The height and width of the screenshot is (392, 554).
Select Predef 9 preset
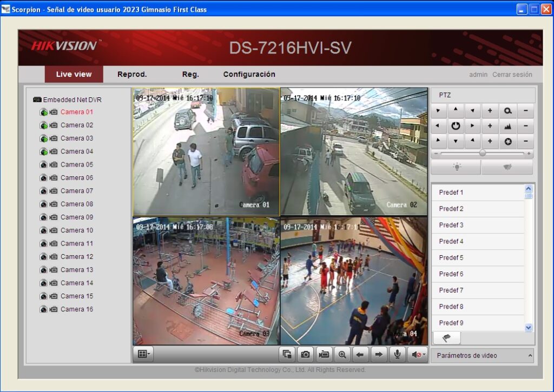tap(478, 323)
